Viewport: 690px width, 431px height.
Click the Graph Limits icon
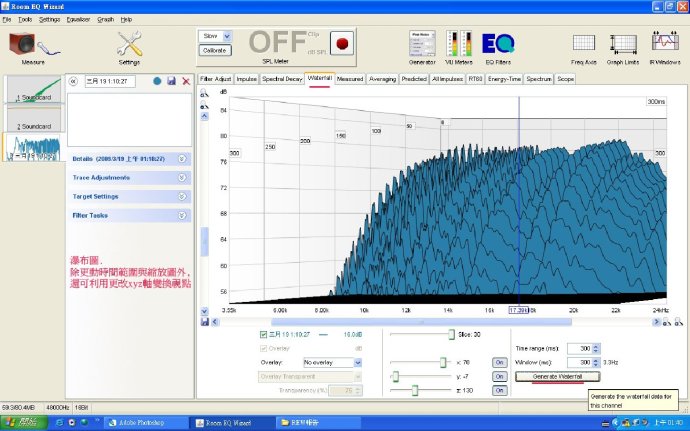(x=624, y=44)
